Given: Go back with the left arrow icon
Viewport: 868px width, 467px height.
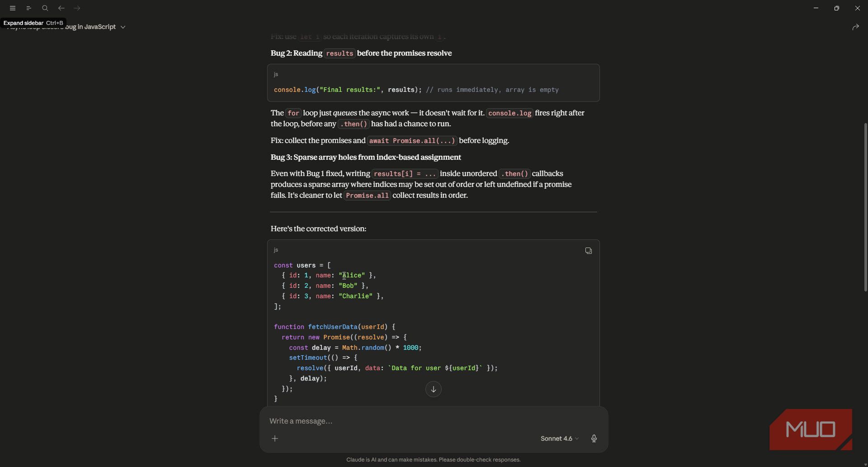Looking at the screenshot, I should pos(61,8).
